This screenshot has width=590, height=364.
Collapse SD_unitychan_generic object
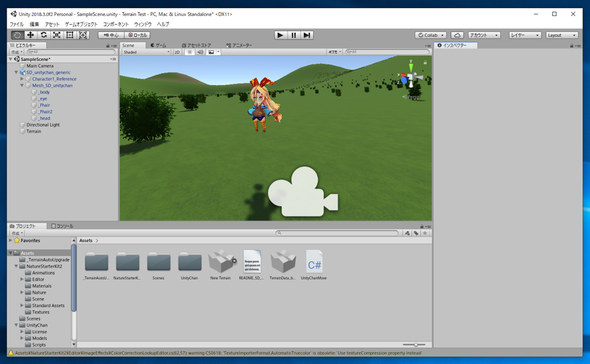[16, 72]
